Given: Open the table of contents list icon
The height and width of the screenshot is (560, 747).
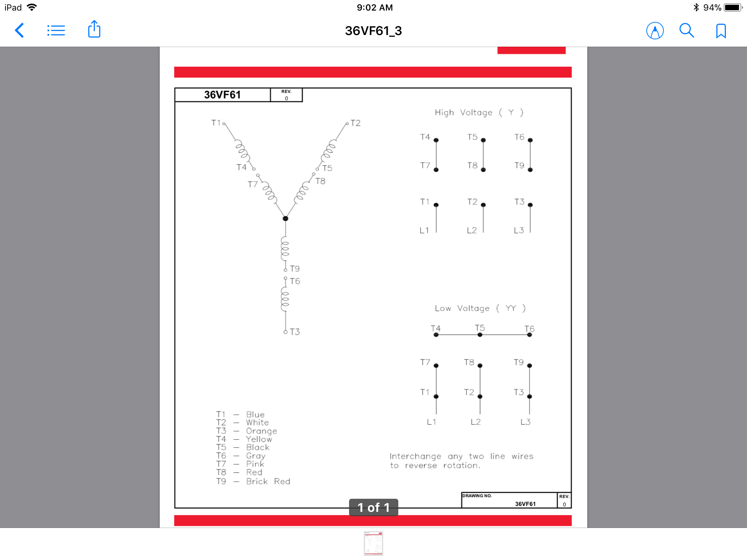Looking at the screenshot, I should [x=57, y=30].
